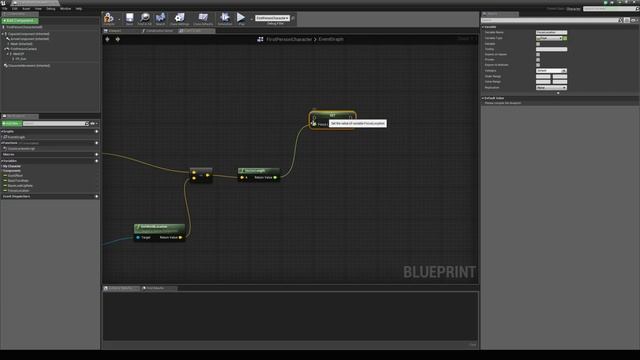Screen dimensions: 640x360
Task: Click the Search toolbar icon
Action: [160, 18]
